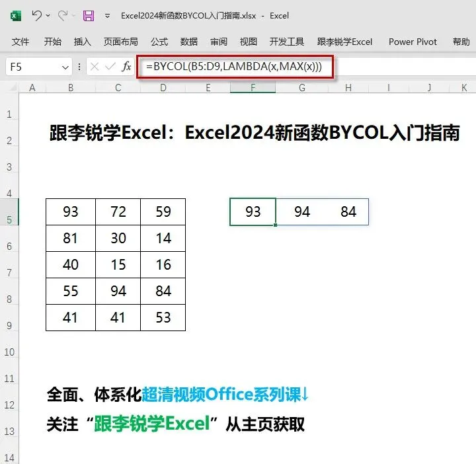The image size is (476, 464).
Task: Click the formula bar options dots handle
Action: (x=79, y=67)
